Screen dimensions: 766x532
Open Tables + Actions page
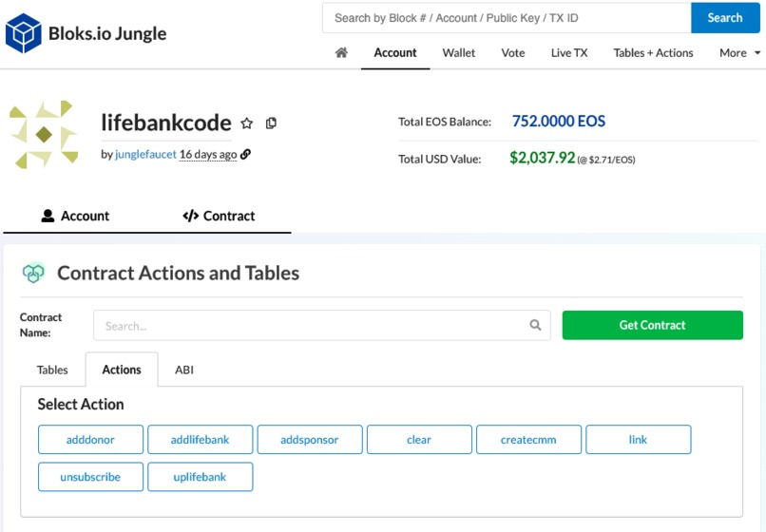point(653,53)
